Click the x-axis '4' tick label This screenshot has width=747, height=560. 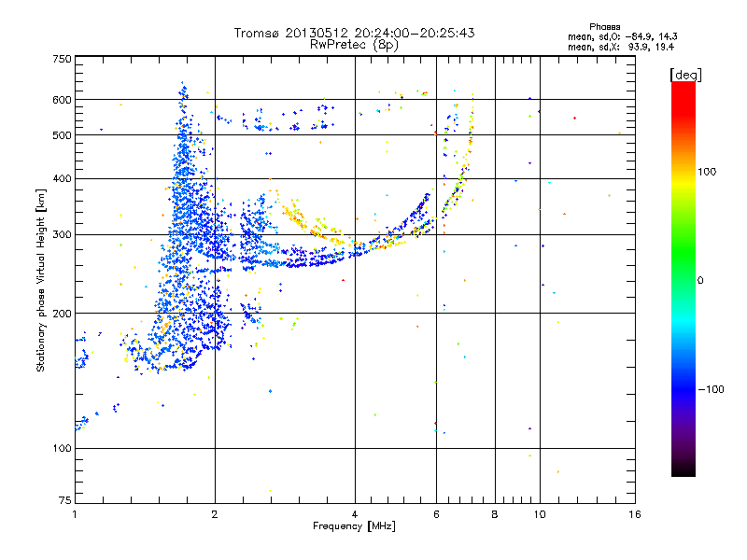coord(355,514)
